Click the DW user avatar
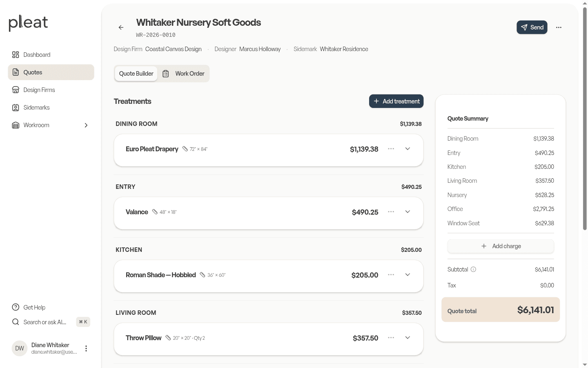 click(x=20, y=348)
